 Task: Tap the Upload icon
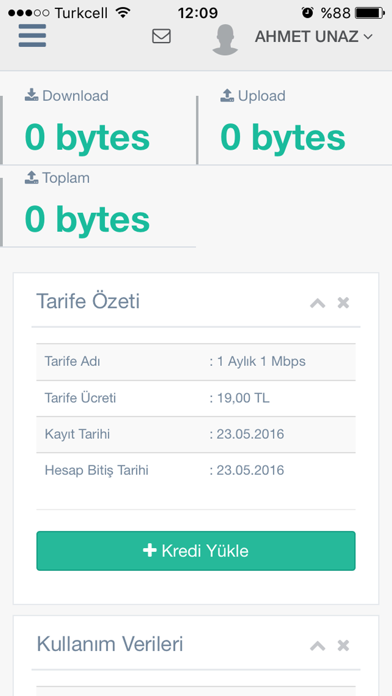click(x=227, y=95)
